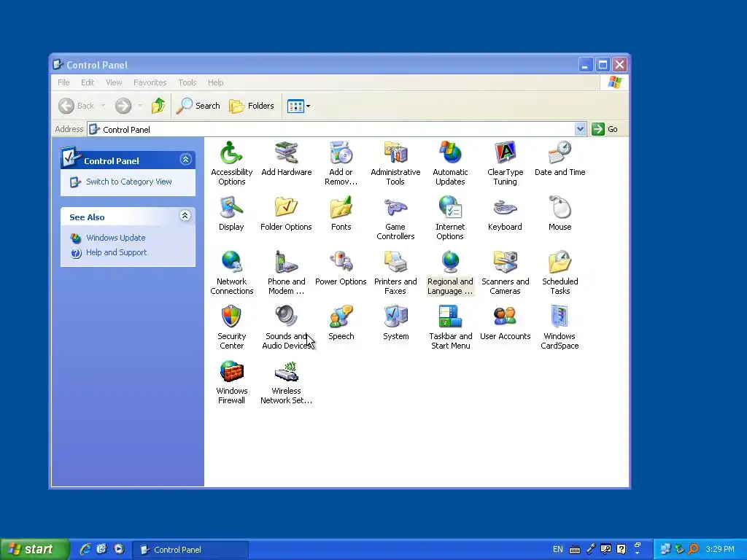Open Sounds and Audio Devices icon
This screenshot has height=560, width=747.
point(286,327)
